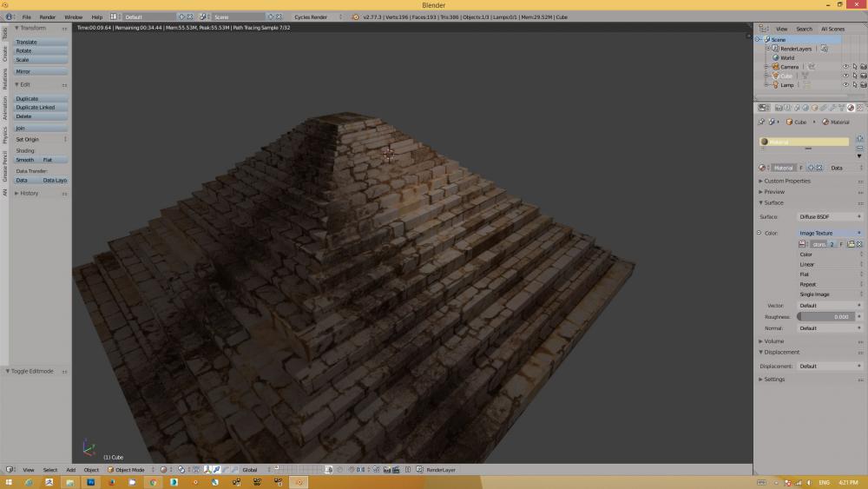Hide the Cube using its eye icon
The width and height of the screenshot is (868, 489).
tap(845, 76)
